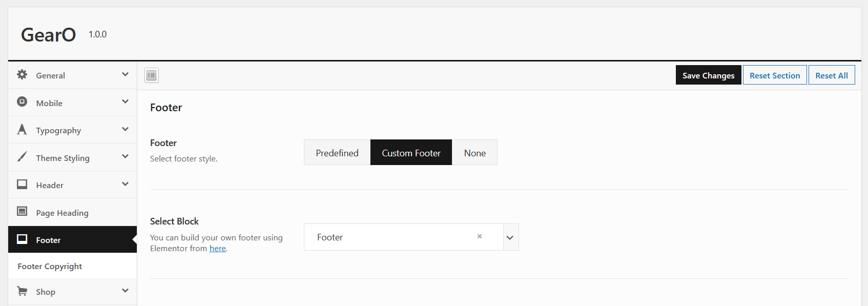This screenshot has width=868, height=306.
Task: Choose the Custom Footer option
Action: coord(411,153)
